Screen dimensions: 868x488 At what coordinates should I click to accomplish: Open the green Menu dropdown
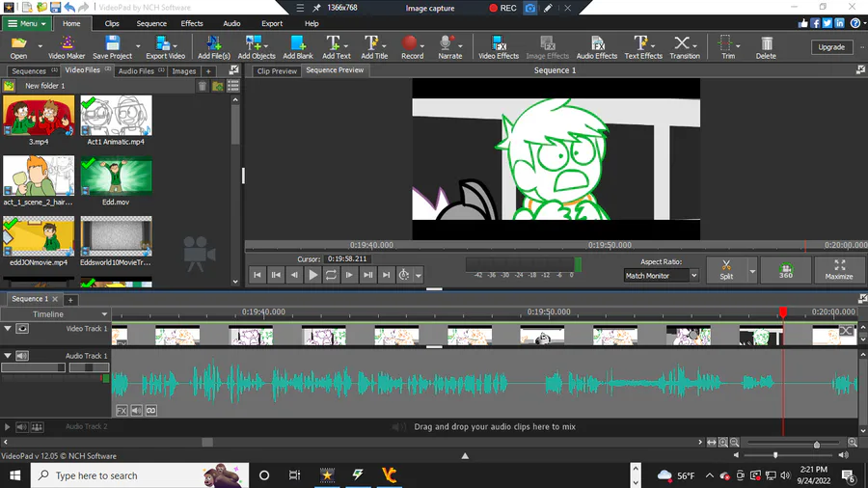coord(27,24)
